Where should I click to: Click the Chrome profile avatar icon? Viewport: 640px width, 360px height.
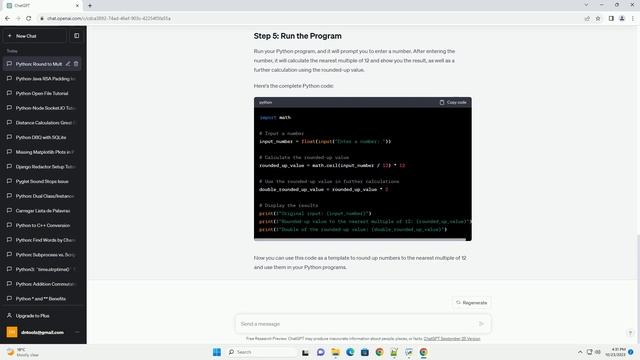pos(622,18)
